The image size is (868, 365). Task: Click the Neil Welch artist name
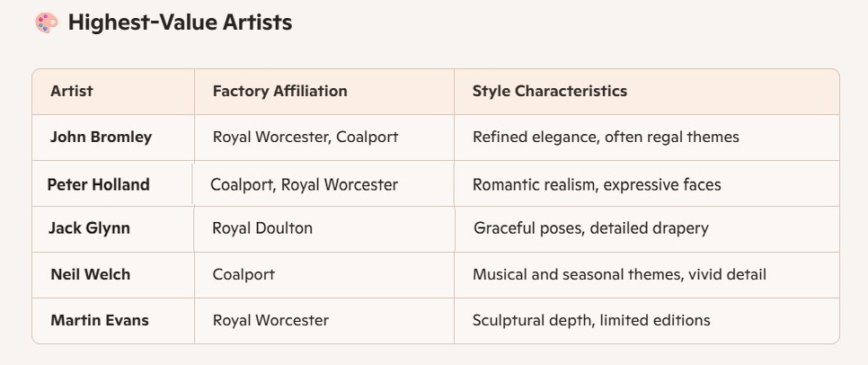coord(90,274)
